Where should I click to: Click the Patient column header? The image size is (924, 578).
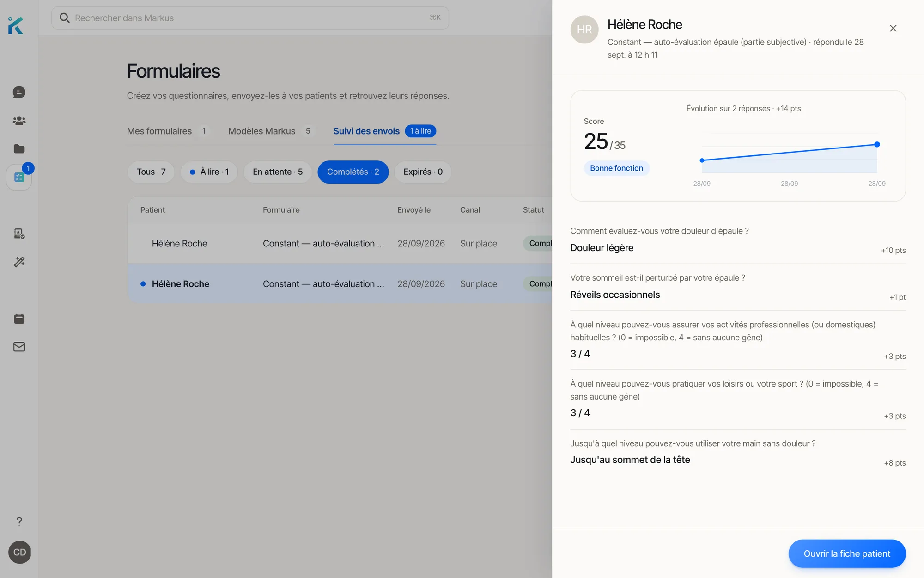click(152, 210)
